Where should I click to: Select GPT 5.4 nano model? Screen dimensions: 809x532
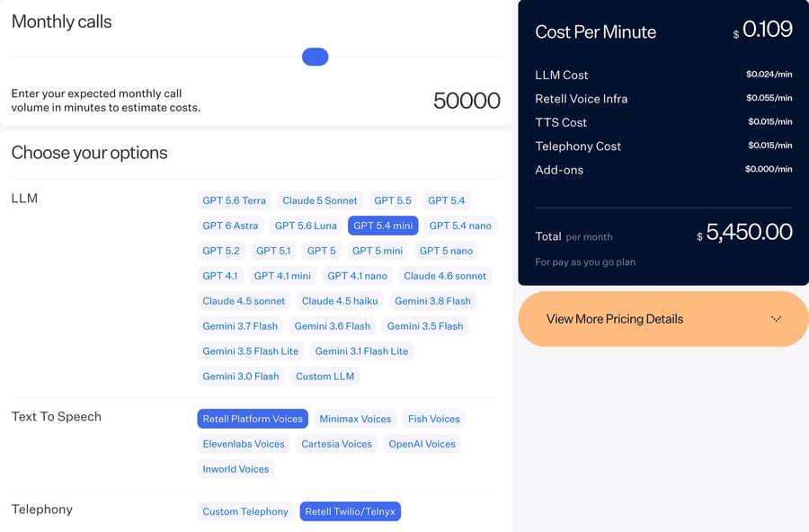pyautogui.click(x=460, y=226)
